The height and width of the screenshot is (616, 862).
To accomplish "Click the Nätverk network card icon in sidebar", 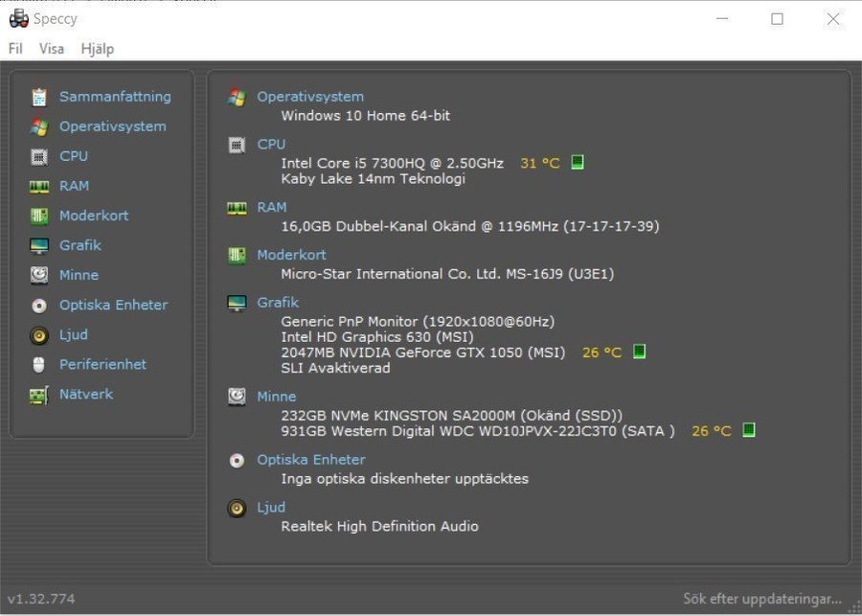I will pos(39,395).
